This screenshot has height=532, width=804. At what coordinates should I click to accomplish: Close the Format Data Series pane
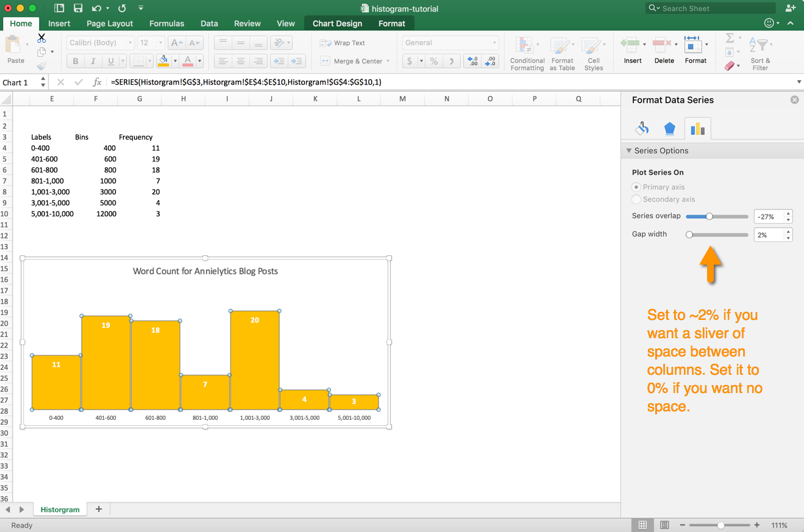(794, 100)
